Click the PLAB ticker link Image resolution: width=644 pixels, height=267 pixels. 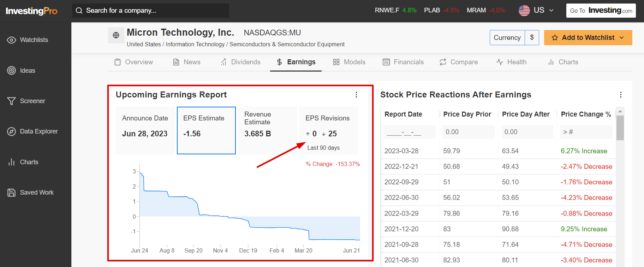click(x=432, y=10)
